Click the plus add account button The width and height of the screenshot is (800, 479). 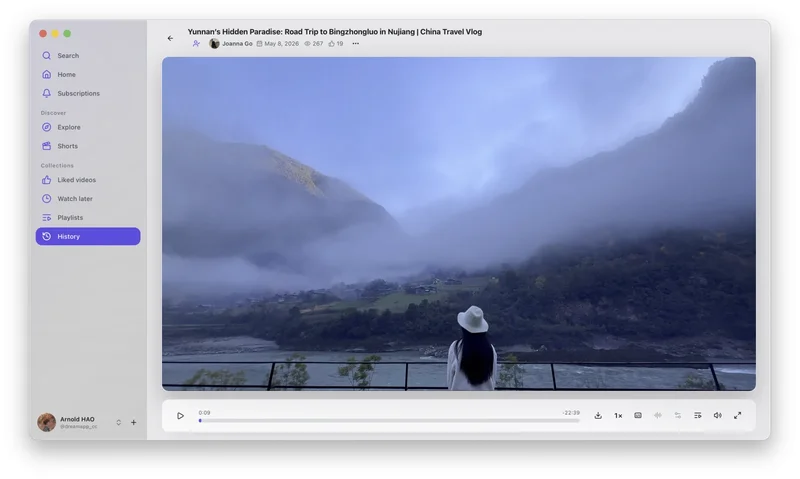click(134, 422)
